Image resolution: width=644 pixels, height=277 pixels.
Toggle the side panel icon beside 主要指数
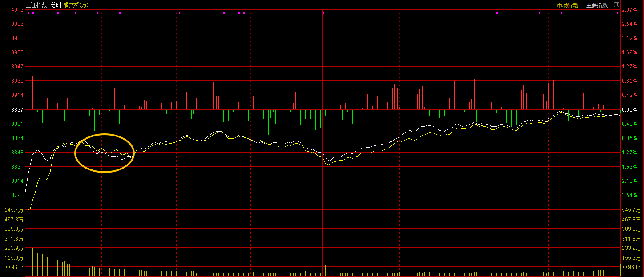(x=616, y=5)
